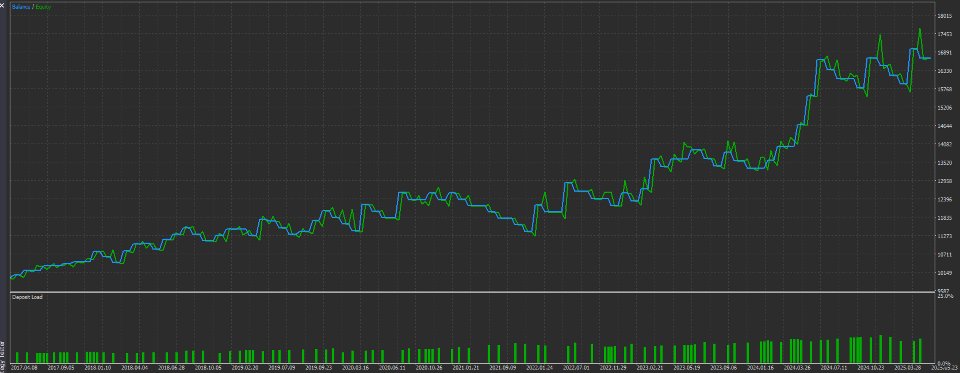The height and width of the screenshot is (373, 960).
Task: Click the 15768 value on the price axis
Action: point(945,89)
